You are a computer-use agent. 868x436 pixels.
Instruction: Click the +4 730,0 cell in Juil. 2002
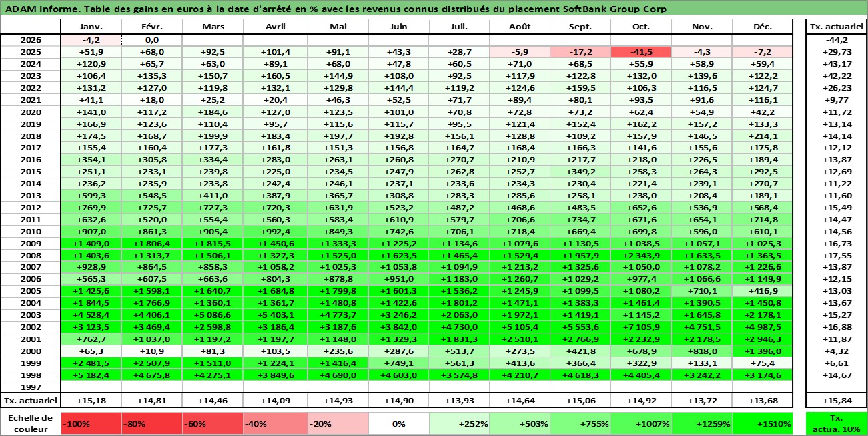(x=459, y=327)
